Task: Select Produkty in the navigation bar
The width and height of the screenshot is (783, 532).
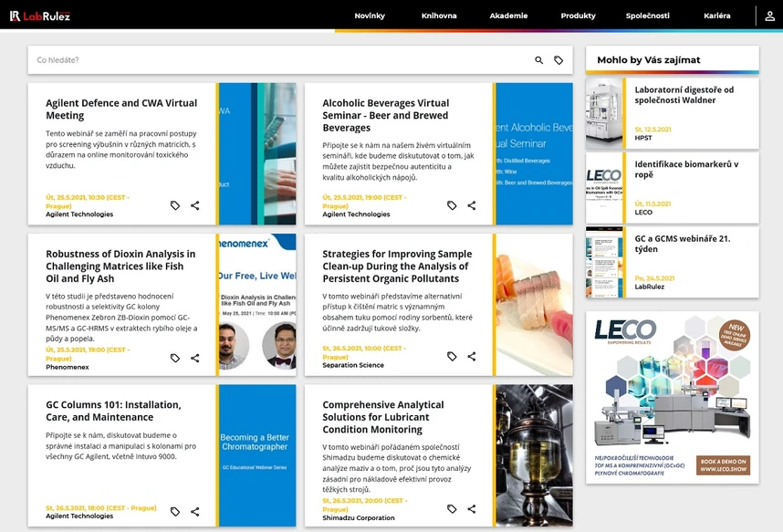Action: click(x=578, y=16)
